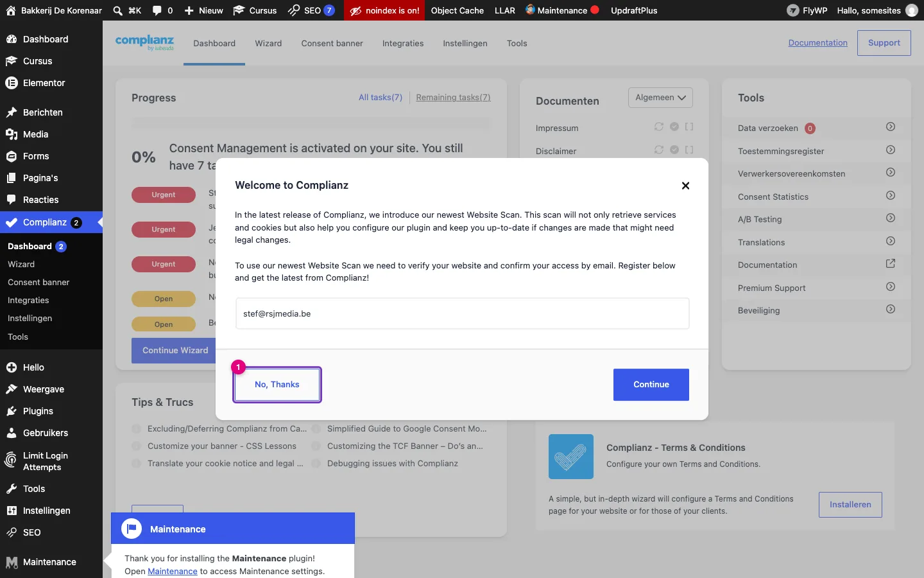This screenshot has height=578, width=924.
Task: Click the blue Continue button
Action: [651, 385]
